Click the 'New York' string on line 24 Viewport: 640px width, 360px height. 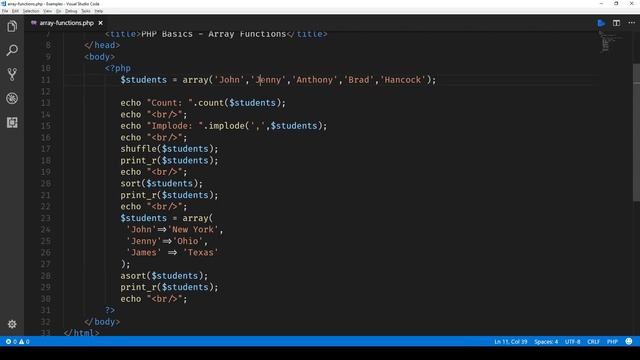pyautogui.click(x=193, y=229)
